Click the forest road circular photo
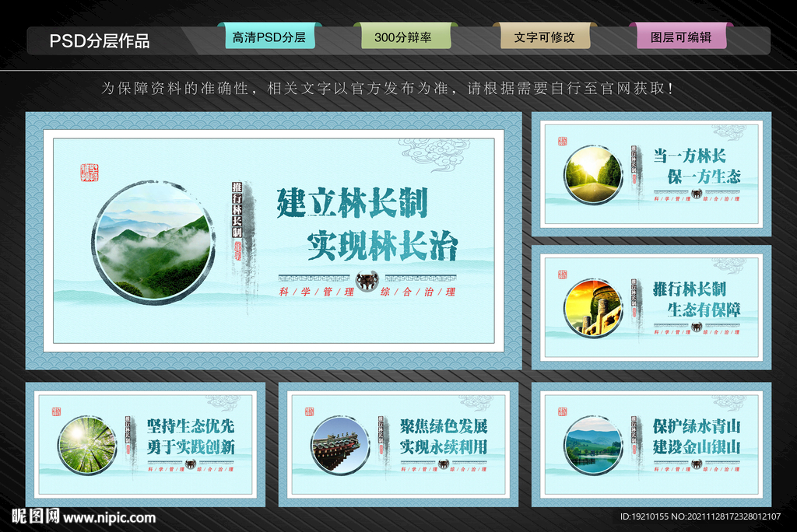 tap(593, 174)
